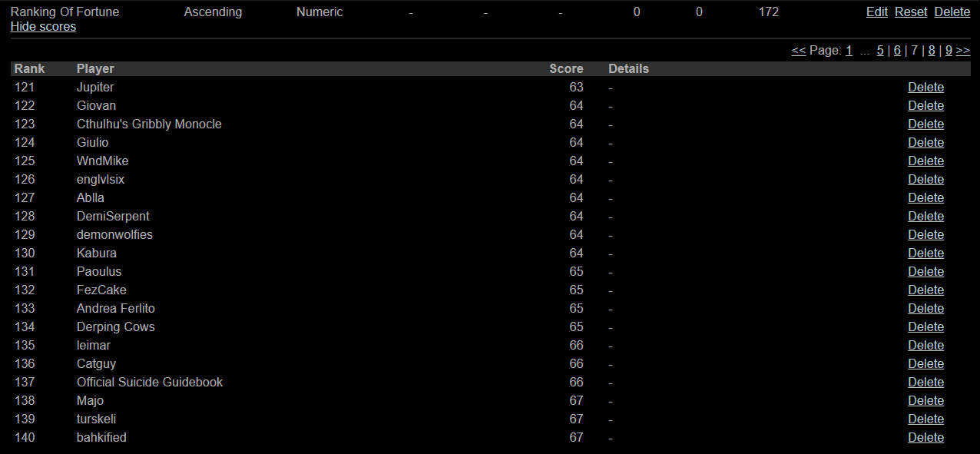Jump to page 1
The height and width of the screenshot is (454, 980).
[x=849, y=51]
